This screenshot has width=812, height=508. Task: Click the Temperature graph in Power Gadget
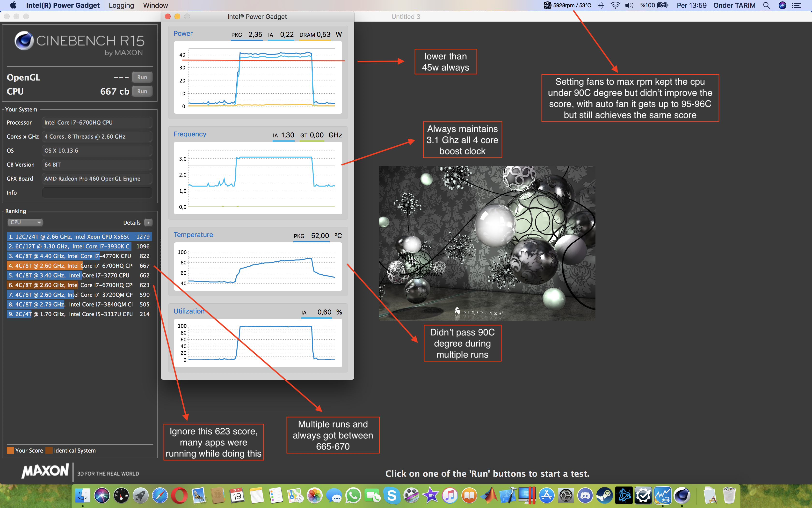coord(258,267)
